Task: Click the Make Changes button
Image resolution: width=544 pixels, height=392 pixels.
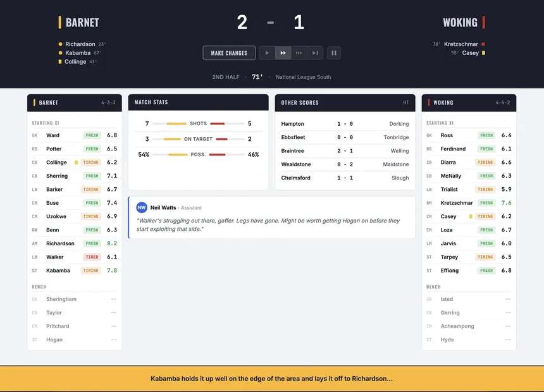Action: click(229, 53)
